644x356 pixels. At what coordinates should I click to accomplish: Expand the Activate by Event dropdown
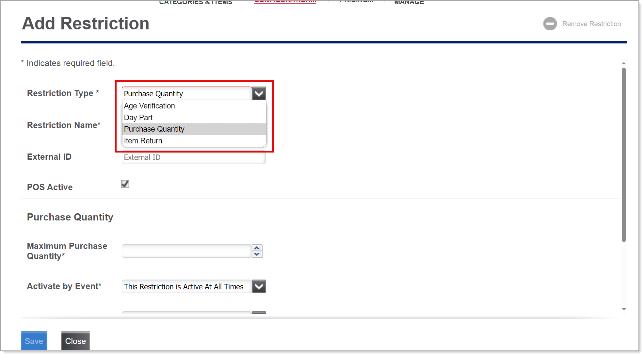[x=259, y=286]
